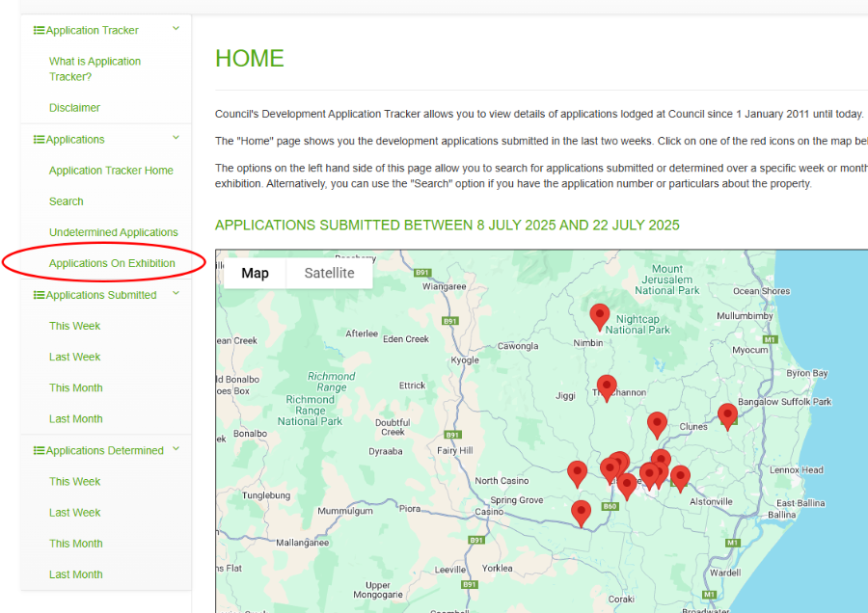Collapse the Applications Submitted section chevron
The width and height of the screenshot is (868, 613).
click(176, 293)
